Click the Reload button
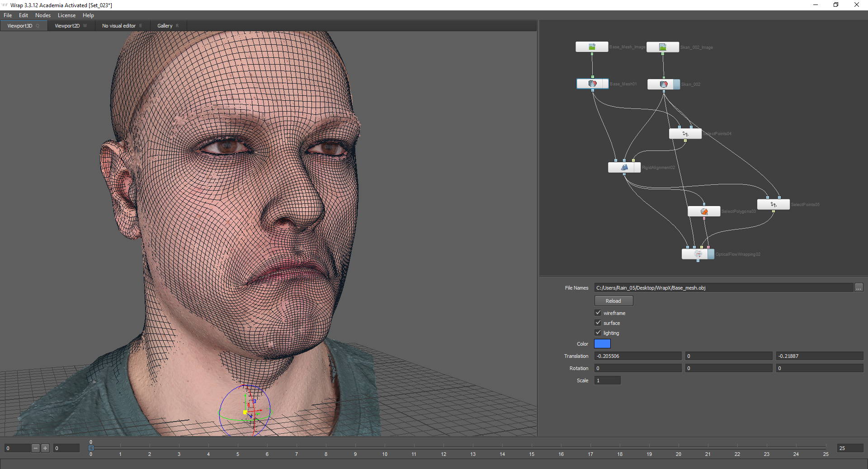Screen dimensions: 868x469 point(613,301)
